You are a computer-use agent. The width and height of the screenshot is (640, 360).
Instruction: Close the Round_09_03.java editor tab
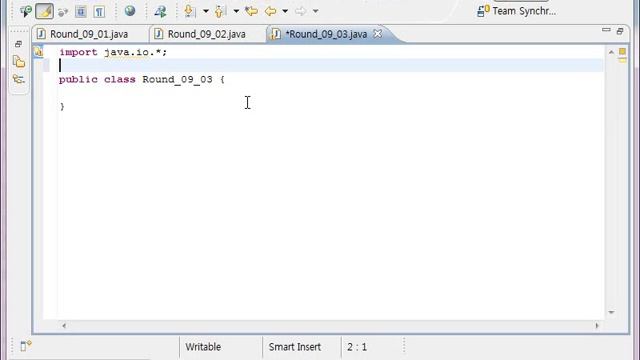coord(378,33)
